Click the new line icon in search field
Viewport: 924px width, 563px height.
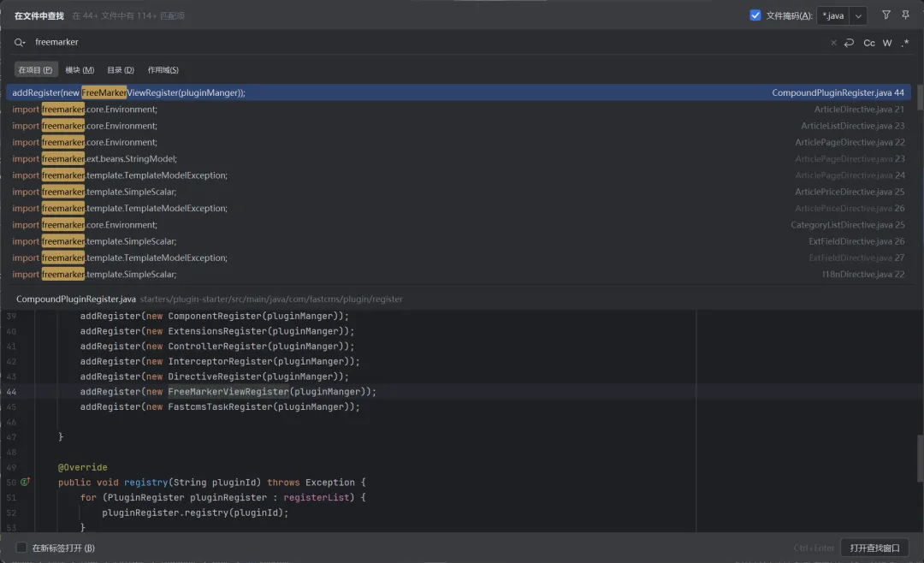tap(849, 43)
